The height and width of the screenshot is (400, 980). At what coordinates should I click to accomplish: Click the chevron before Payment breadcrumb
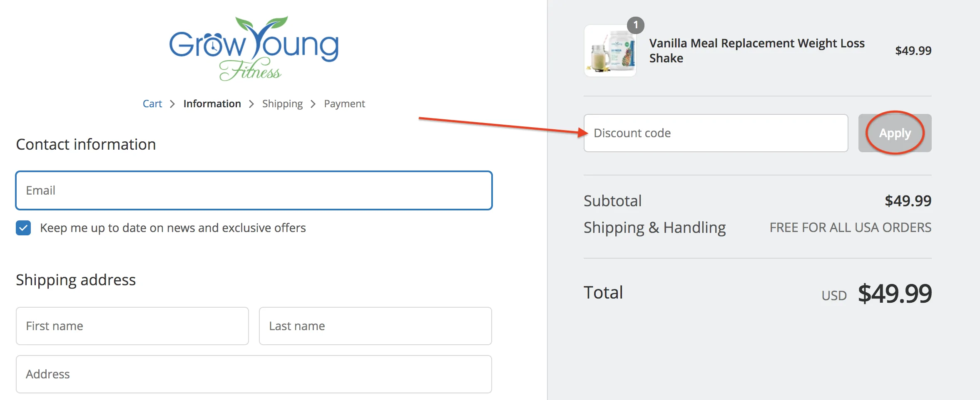pos(313,104)
